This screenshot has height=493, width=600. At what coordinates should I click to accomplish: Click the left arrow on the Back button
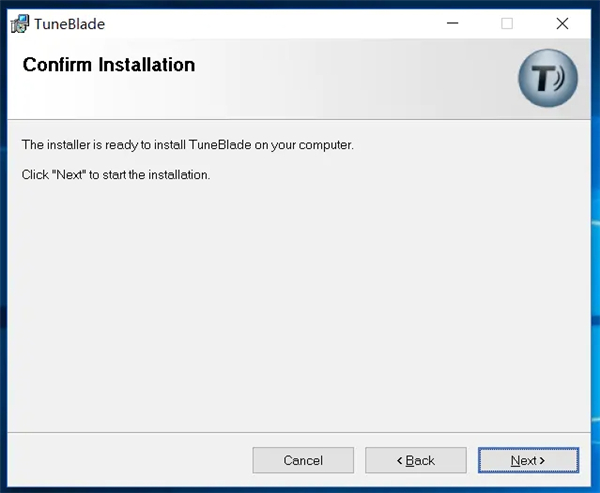pyautogui.click(x=400, y=461)
